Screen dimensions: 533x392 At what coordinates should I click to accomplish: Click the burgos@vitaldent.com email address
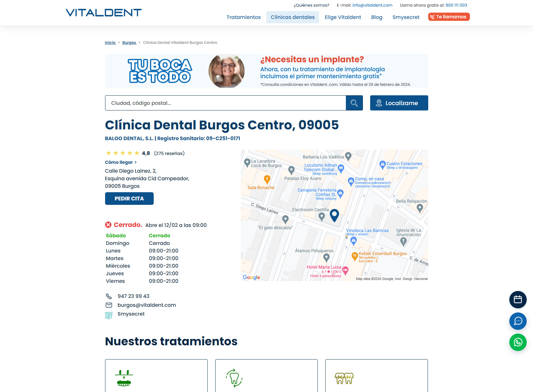pos(147,305)
